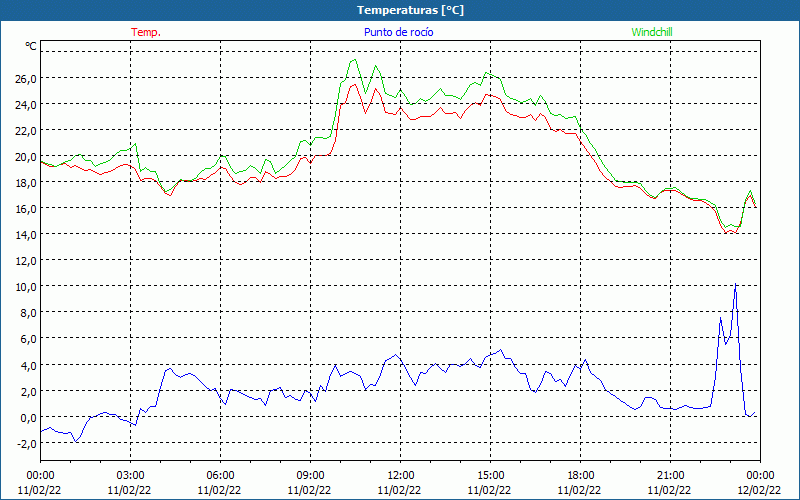Pick the 12:00 time axis label

[400, 475]
